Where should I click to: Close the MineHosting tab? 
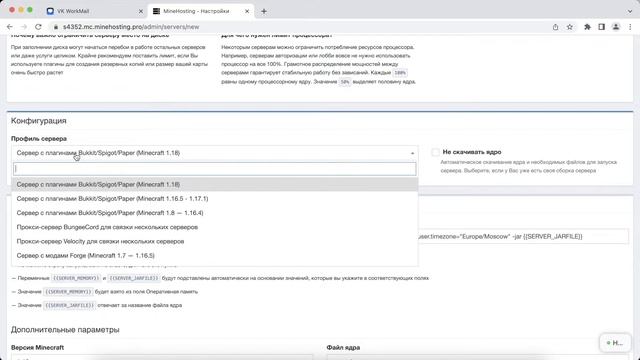pos(247,11)
